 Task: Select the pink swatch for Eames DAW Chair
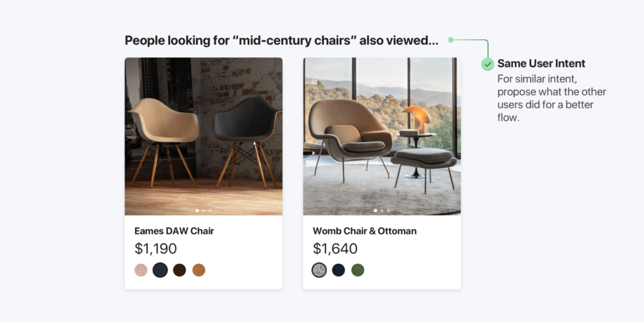coord(141,269)
